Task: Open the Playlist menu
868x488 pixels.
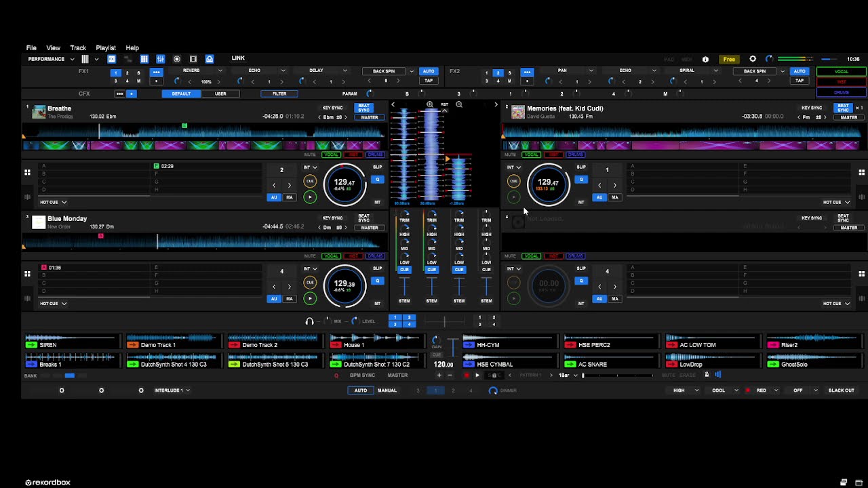Action: (106, 48)
